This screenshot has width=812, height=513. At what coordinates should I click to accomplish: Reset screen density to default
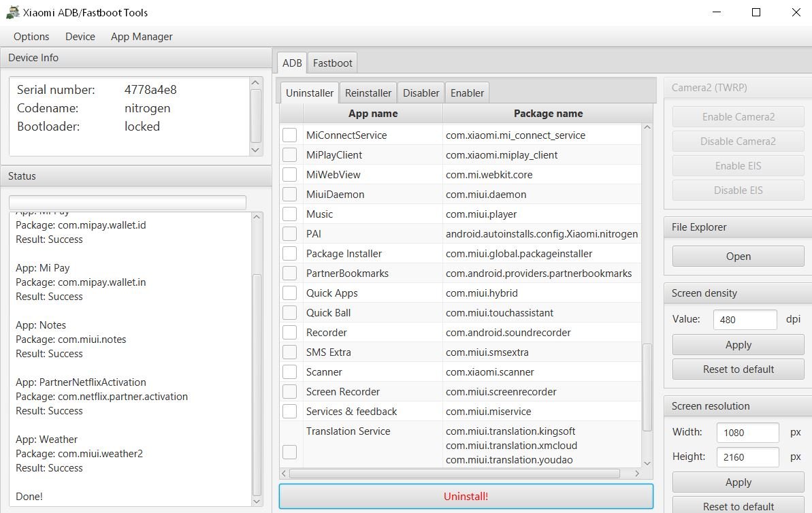(x=738, y=369)
